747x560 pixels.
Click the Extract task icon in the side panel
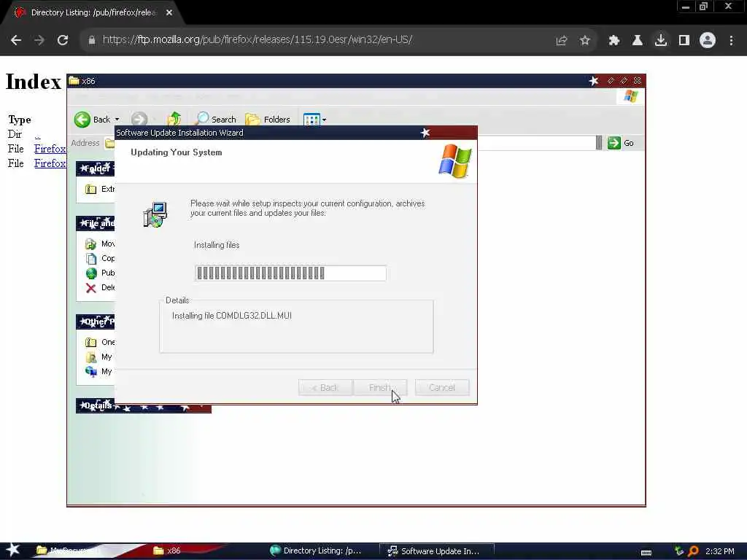pyautogui.click(x=90, y=190)
